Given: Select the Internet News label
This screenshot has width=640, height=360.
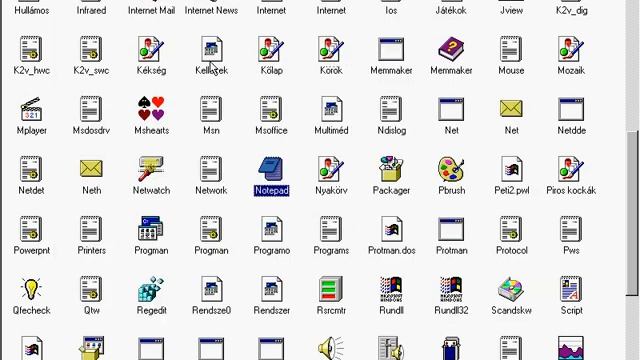Looking at the screenshot, I should (211, 10).
